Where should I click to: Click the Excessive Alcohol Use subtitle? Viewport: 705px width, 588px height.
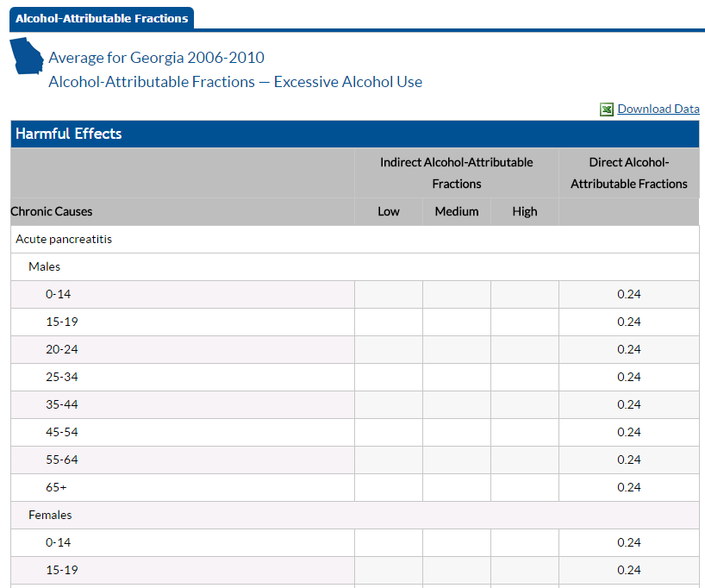point(348,82)
